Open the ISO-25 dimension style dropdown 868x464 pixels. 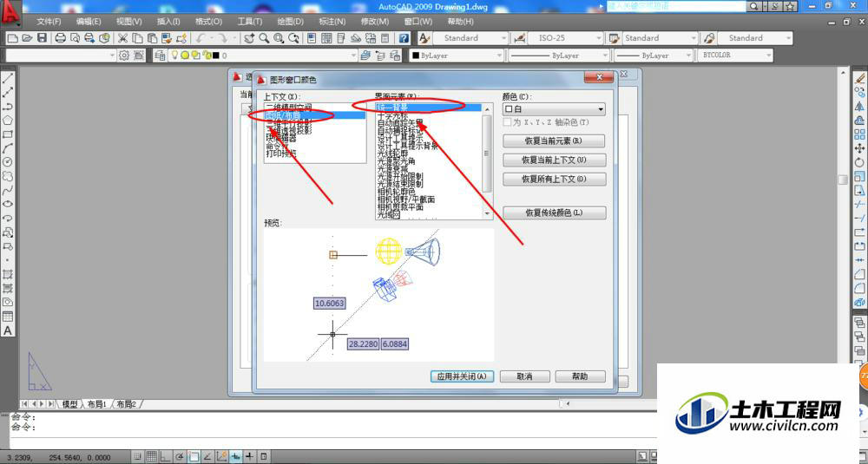[x=565, y=38]
